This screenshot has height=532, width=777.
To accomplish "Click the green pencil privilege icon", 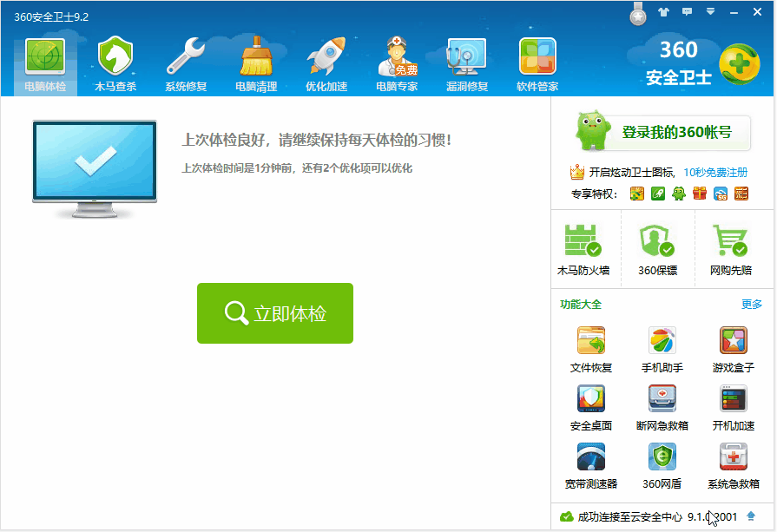I will (657, 194).
